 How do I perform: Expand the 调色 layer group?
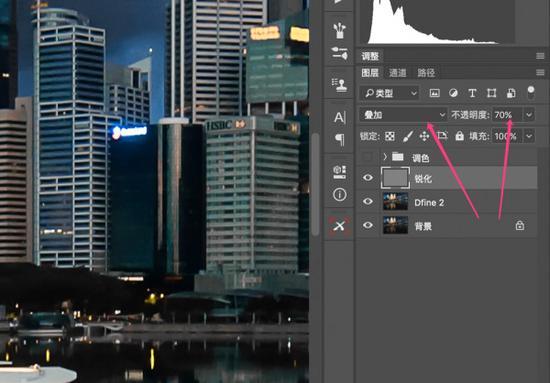click(385, 157)
